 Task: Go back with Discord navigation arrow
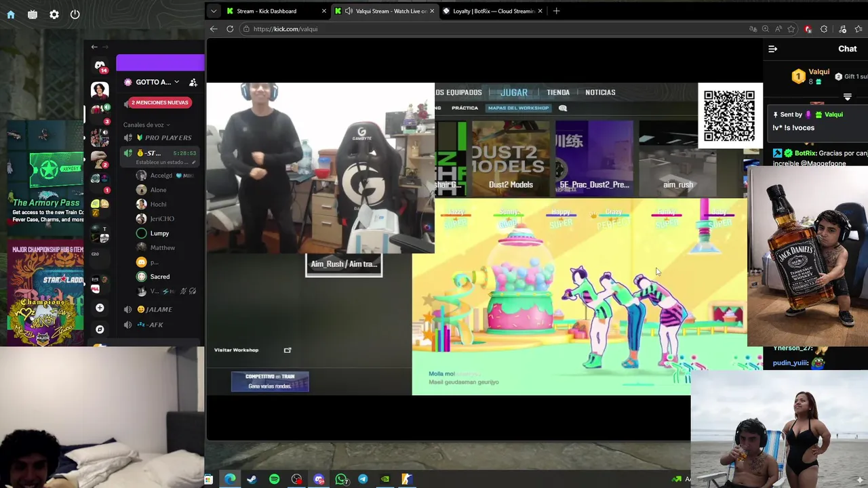pos(94,47)
